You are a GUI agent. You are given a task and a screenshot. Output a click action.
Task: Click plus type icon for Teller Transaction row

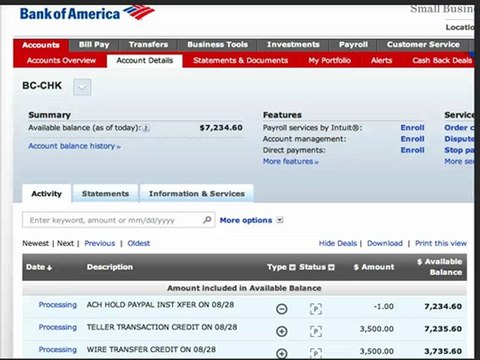coord(282,331)
